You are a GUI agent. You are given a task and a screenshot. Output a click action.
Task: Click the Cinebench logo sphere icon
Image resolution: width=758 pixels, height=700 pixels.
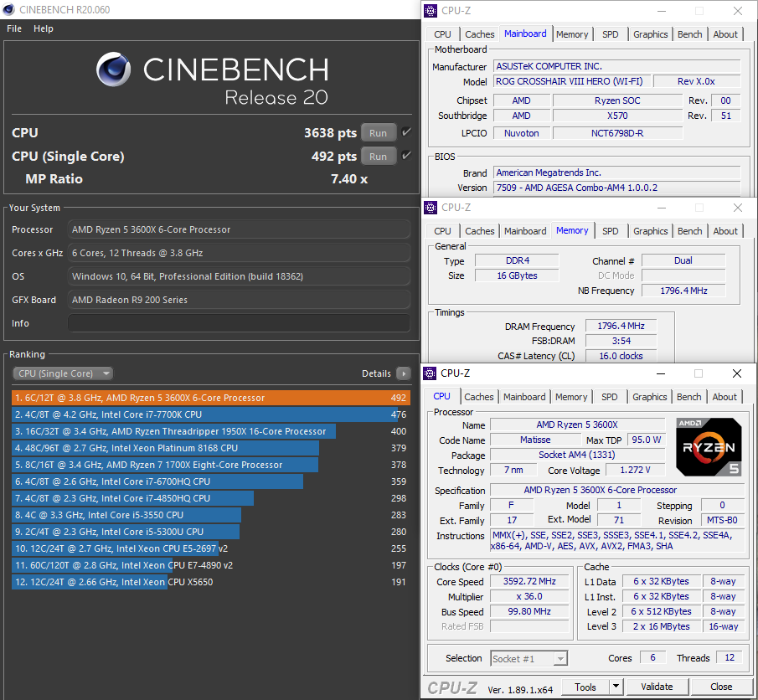114,69
